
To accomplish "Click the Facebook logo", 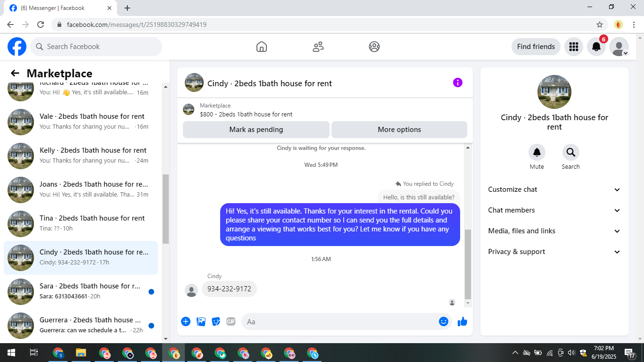I will click(x=17, y=47).
